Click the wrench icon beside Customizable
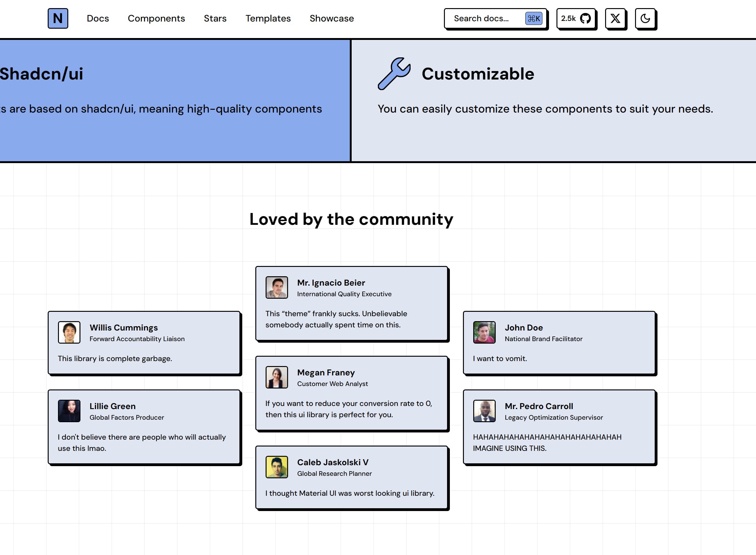This screenshot has height=555, width=756. coord(394,74)
